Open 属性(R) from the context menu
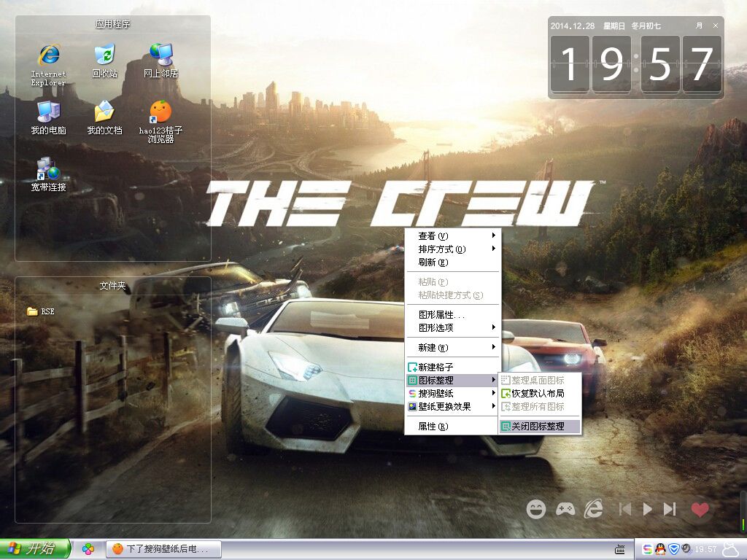Viewport: 747px width, 560px height. [x=452, y=426]
